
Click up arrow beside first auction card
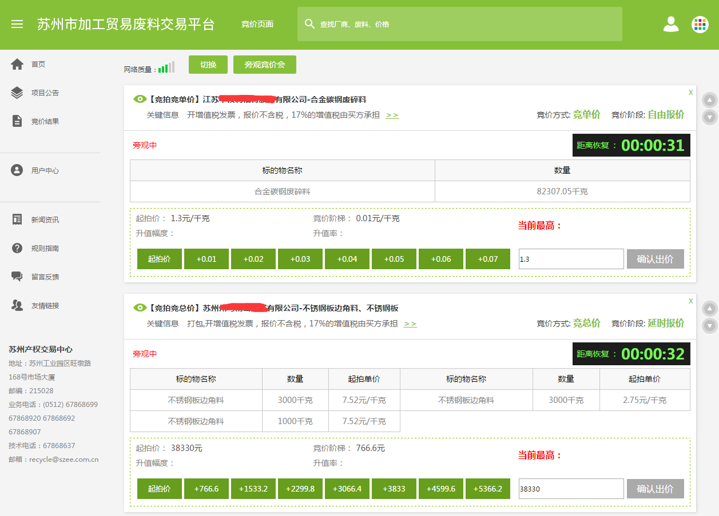point(709,100)
